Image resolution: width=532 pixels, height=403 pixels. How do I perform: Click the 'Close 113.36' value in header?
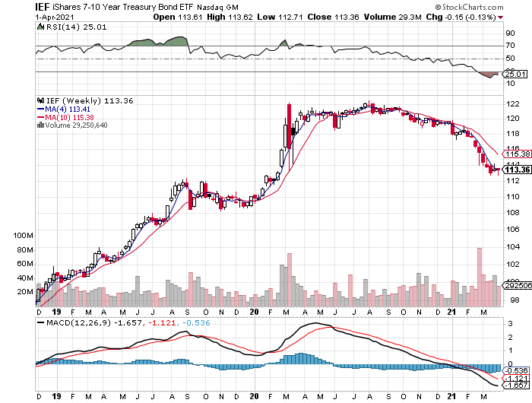point(333,17)
